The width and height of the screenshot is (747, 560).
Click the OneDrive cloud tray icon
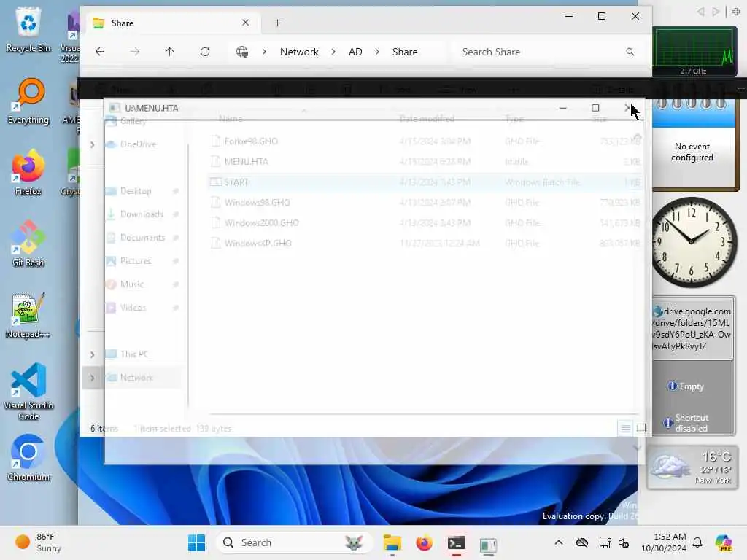[x=581, y=542]
